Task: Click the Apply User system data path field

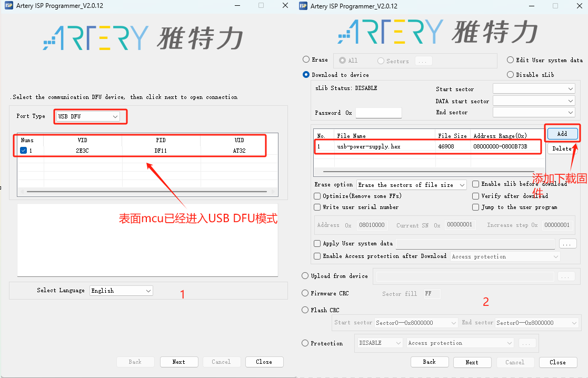Action: 475,244
